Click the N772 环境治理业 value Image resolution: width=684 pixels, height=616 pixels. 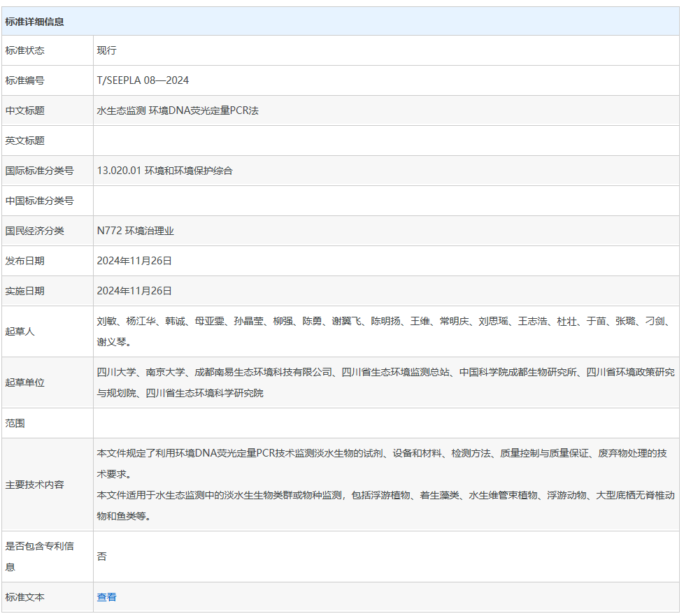[135, 231]
